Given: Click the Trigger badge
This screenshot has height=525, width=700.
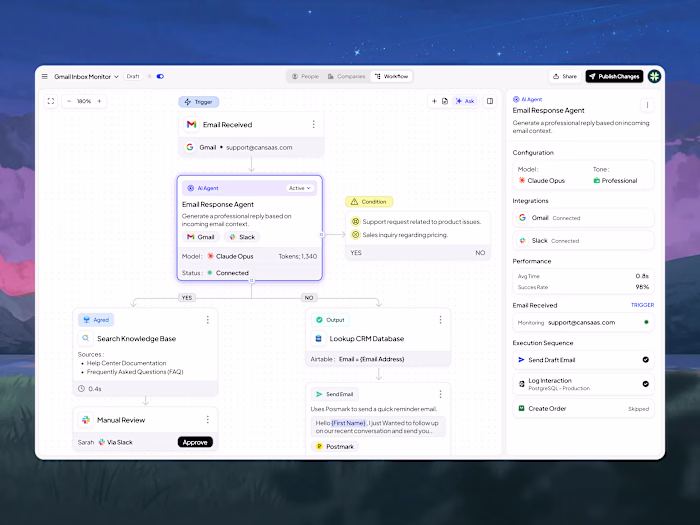Looking at the screenshot, I should [199, 102].
